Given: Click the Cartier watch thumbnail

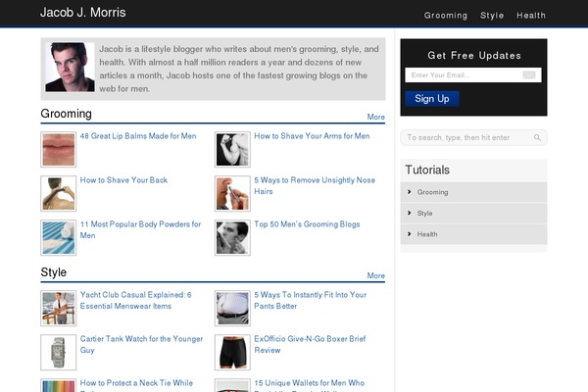Looking at the screenshot, I should [x=58, y=352].
